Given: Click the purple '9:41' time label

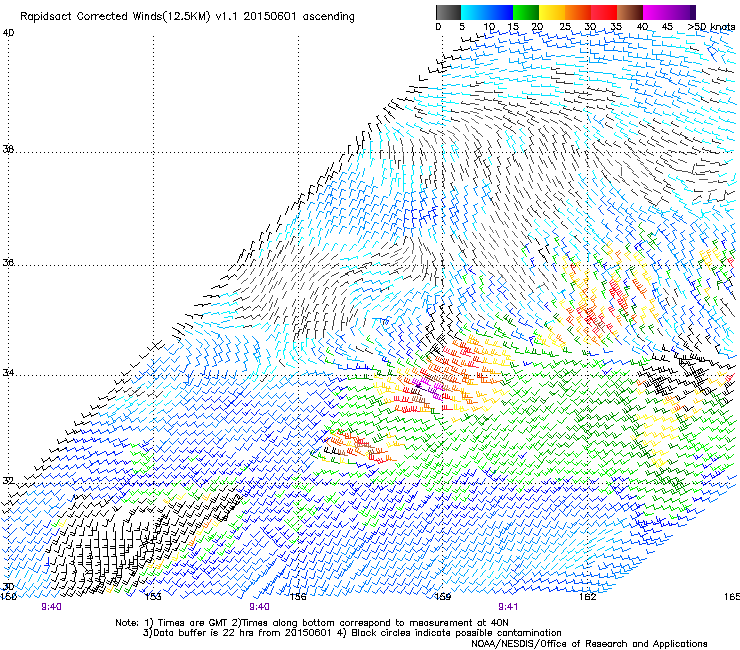Looking at the screenshot, I should point(508,607).
